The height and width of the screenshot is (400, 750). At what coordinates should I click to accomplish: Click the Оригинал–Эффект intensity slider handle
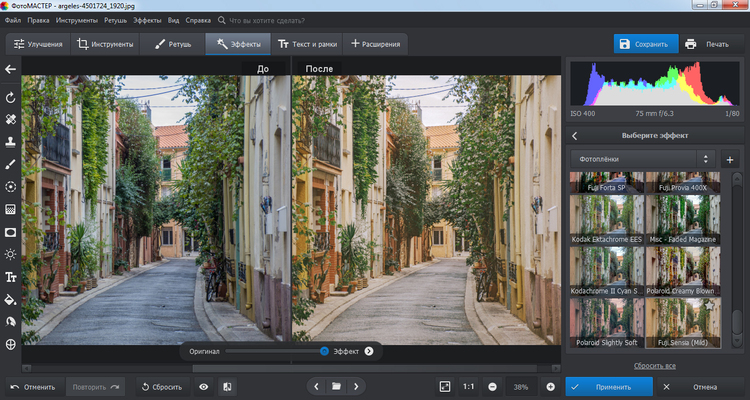tap(324, 351)
